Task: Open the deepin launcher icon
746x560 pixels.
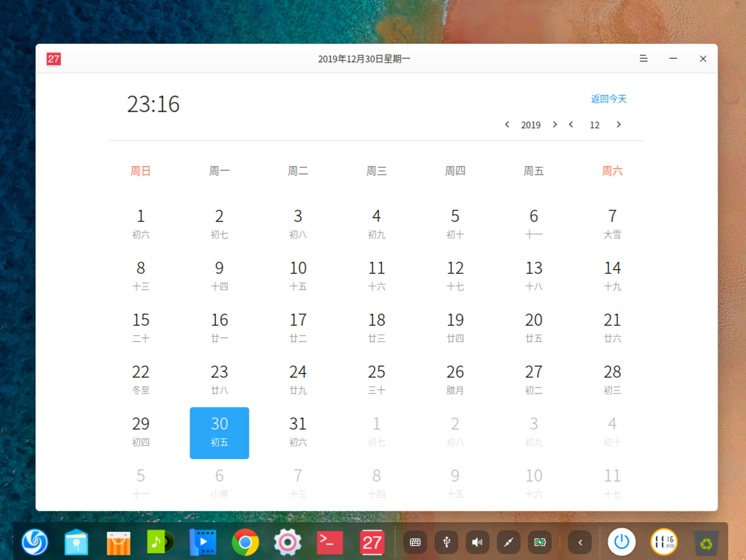Action: (34, 542)
